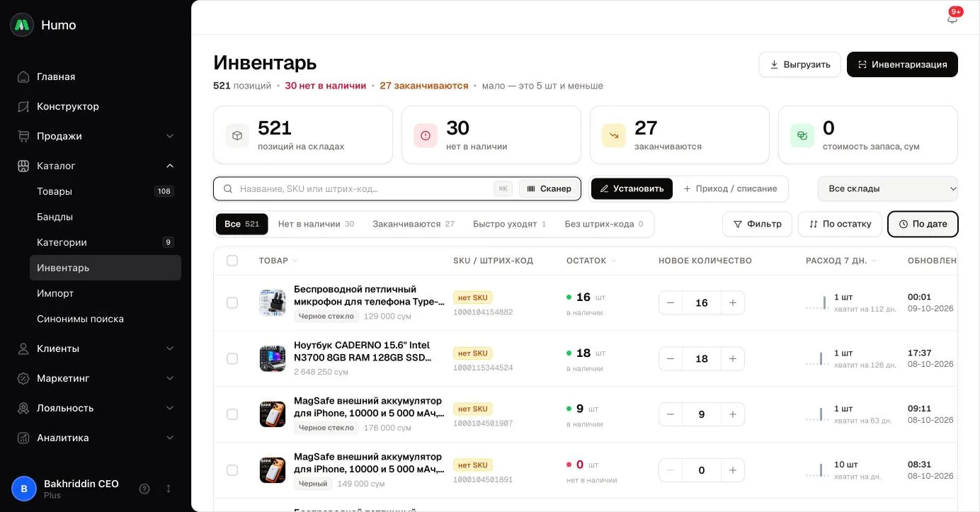Click the Выгрузить button
980x512 pixels.
tap(800, 64)
